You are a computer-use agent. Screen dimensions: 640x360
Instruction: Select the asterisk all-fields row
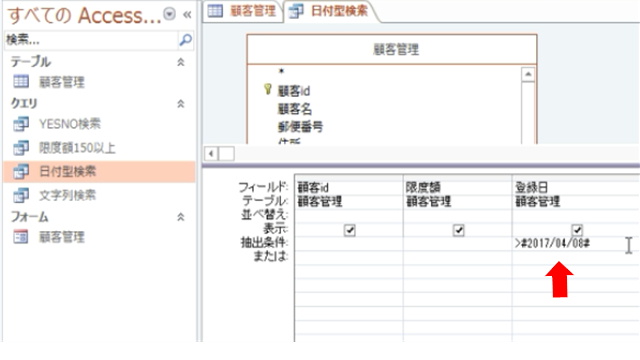coord(281,72)
